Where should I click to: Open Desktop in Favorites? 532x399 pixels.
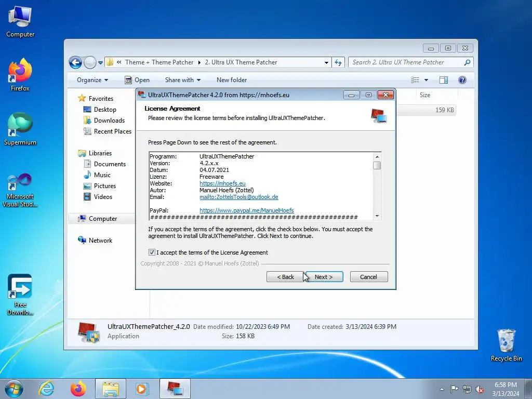tap(105, 110)
